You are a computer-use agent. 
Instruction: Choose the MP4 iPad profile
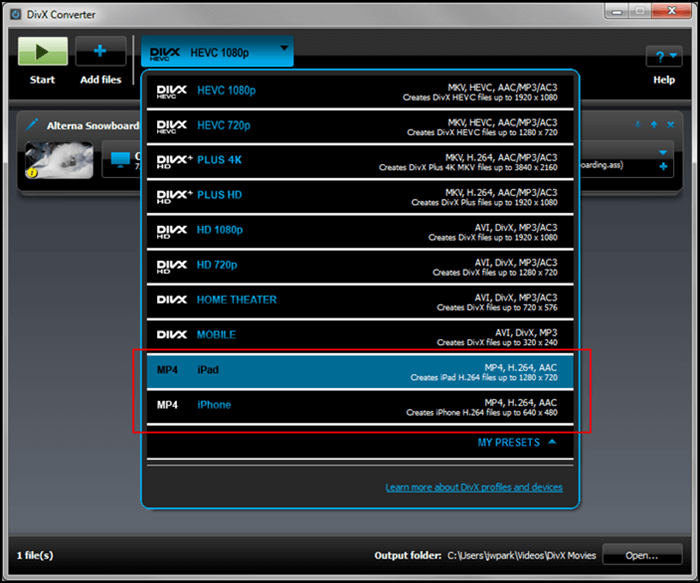tap(360, 372)
